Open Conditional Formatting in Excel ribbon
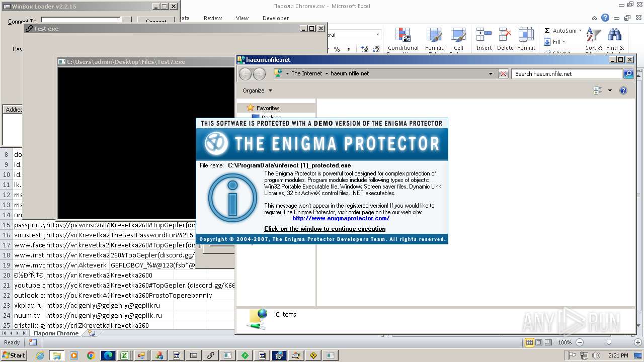The width and height of the screenshot is (644, 362). click(403, 39)
